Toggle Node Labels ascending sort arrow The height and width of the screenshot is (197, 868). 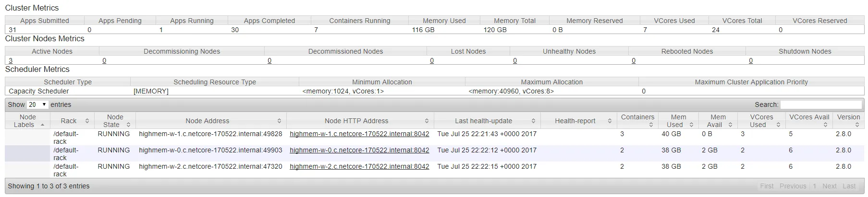(x=42, y=125)
